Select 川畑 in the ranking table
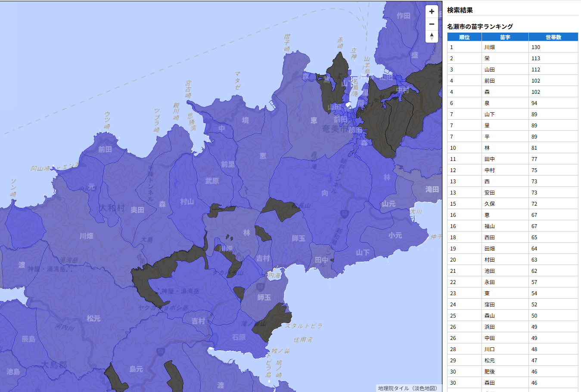 tap(490, 47)
